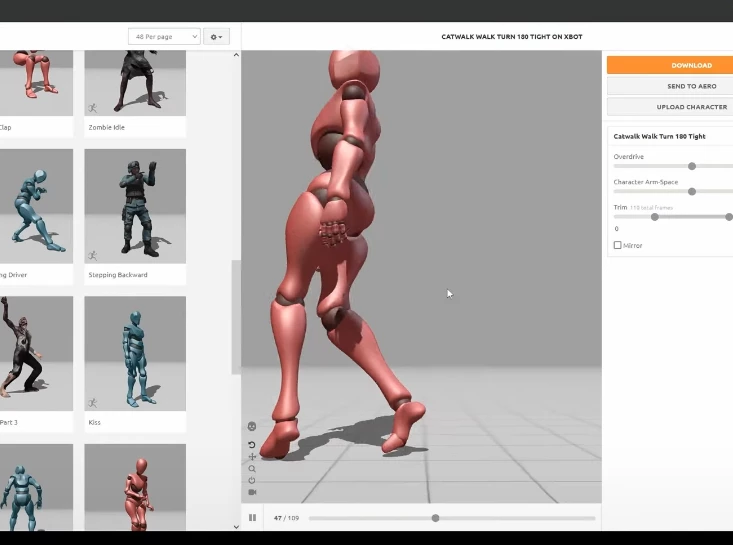
Task: Click the magnifier zoom icon in viewer
Action: point(252,469)
